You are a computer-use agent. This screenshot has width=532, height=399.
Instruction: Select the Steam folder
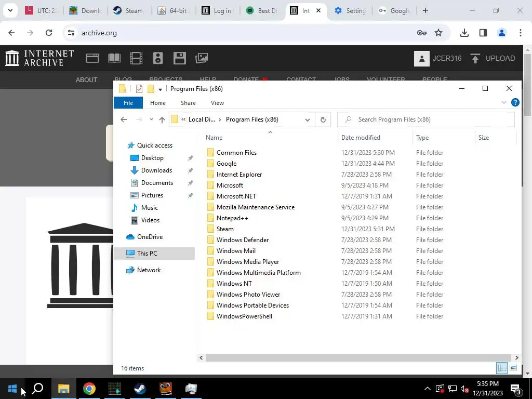(x=225, y=229)
